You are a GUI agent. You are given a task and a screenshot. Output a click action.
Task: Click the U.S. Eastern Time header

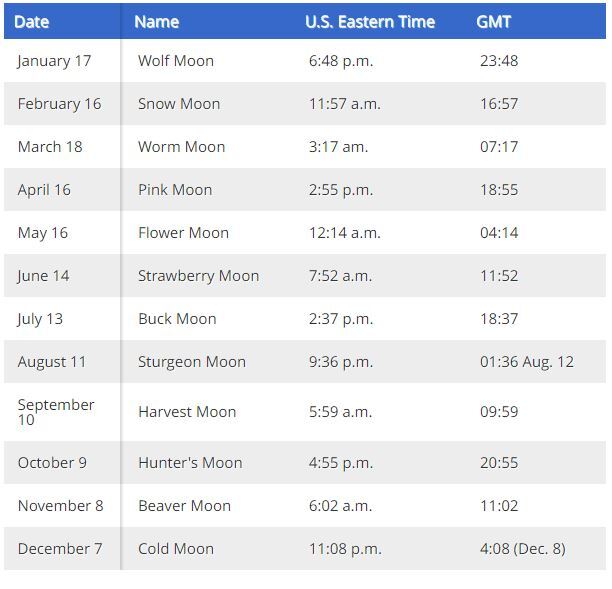370,22
